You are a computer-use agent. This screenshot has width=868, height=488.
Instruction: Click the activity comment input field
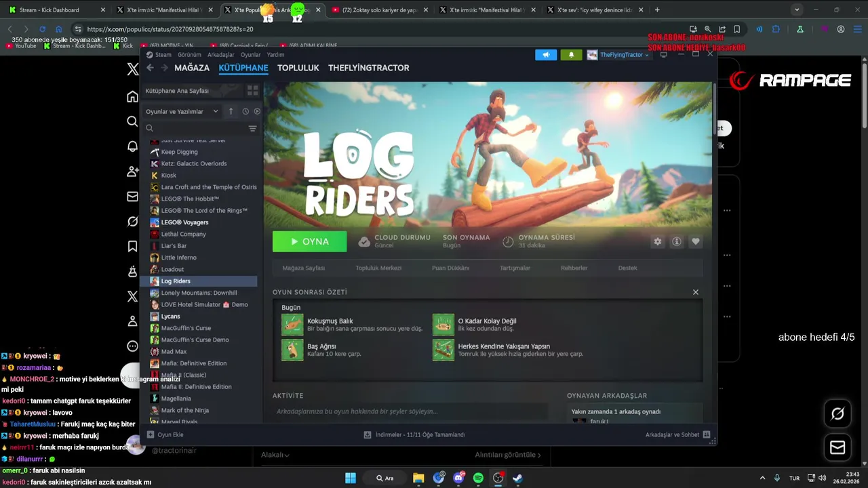410,411
